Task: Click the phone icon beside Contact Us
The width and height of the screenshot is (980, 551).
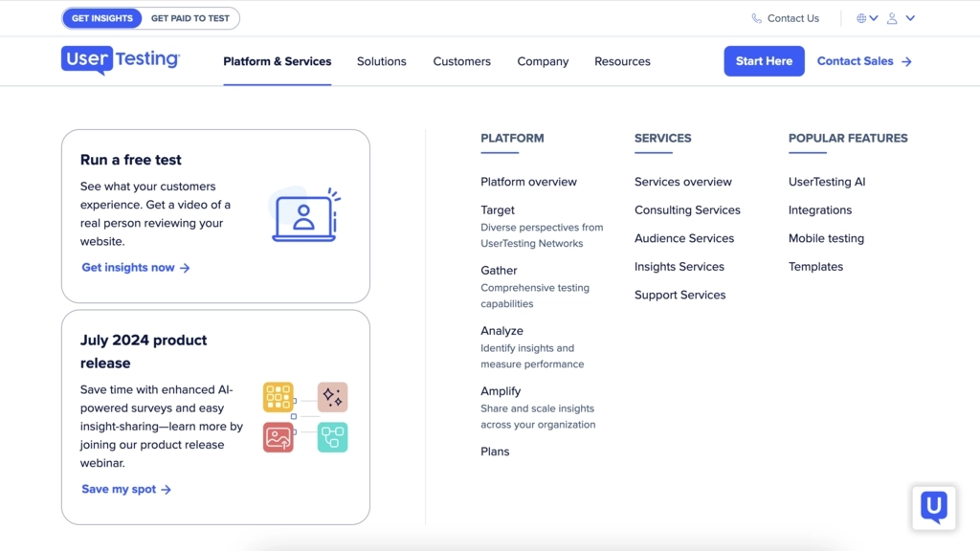Action: point(756,18)
